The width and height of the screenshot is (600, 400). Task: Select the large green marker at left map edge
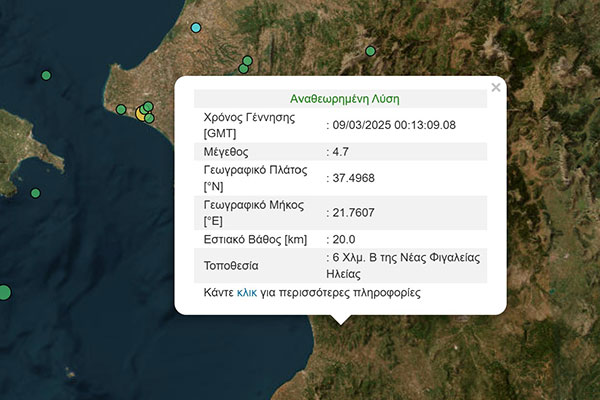coord(3,292)
